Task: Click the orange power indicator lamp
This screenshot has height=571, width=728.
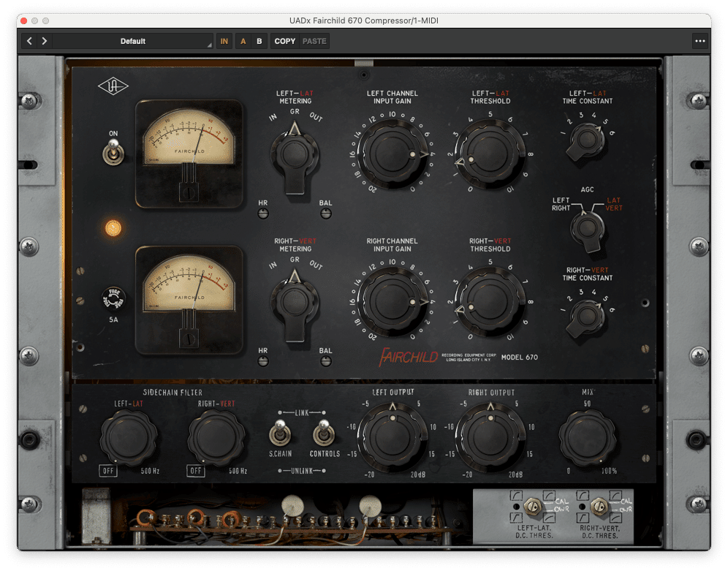Action: [113, 228]
